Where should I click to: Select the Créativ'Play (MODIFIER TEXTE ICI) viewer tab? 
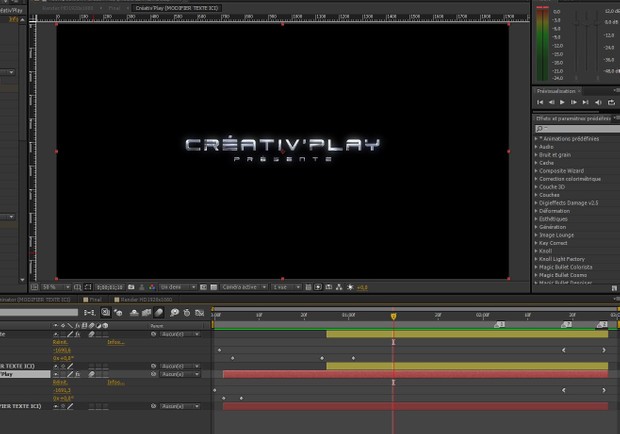pos(177,8)
